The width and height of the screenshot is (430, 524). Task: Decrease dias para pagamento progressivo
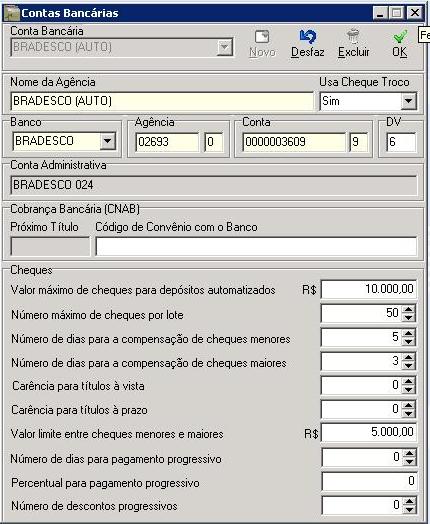pyautogui.click(x=409, y=462)
